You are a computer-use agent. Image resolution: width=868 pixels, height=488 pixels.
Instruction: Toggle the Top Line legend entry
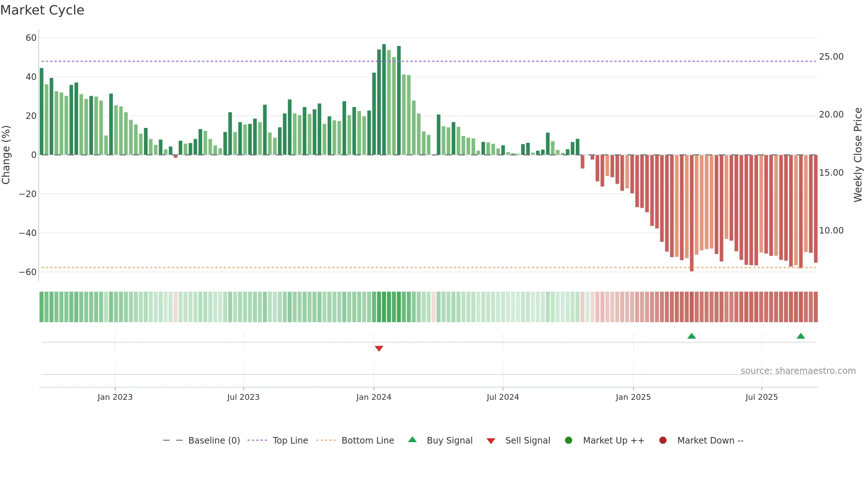278,440
